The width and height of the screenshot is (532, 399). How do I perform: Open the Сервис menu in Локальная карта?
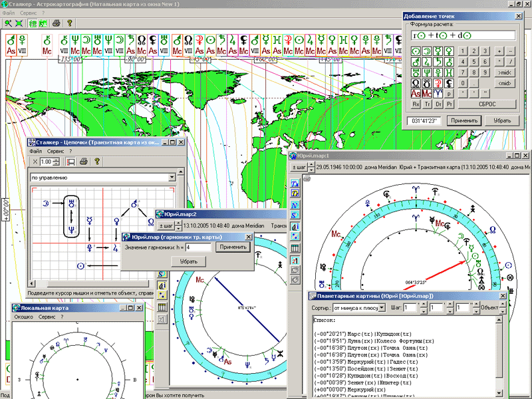coord(47,317)
